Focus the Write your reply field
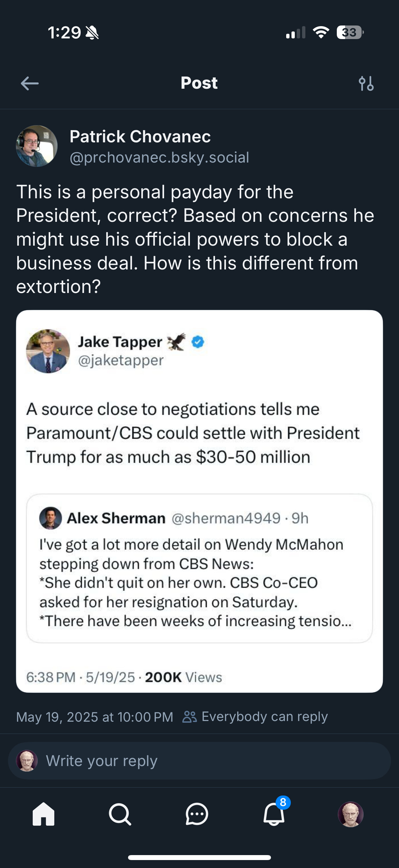 (x=199, y=760)
